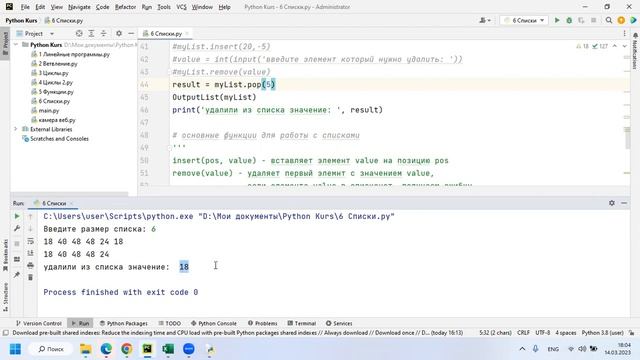
Task: Toggle the Notifications side panel
Action: coord(635,51)
